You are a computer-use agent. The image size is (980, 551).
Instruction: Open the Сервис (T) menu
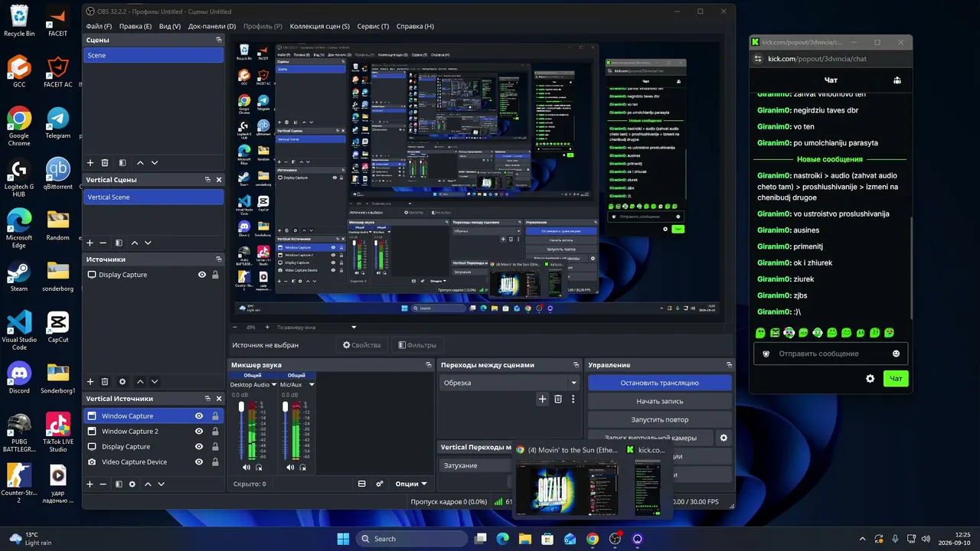(x=373, y=26)
